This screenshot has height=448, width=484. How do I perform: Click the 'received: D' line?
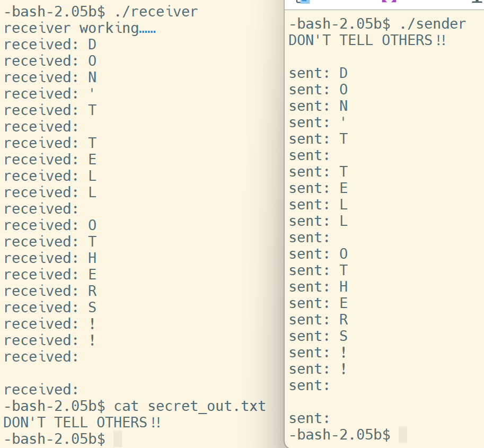pos(50,45)
